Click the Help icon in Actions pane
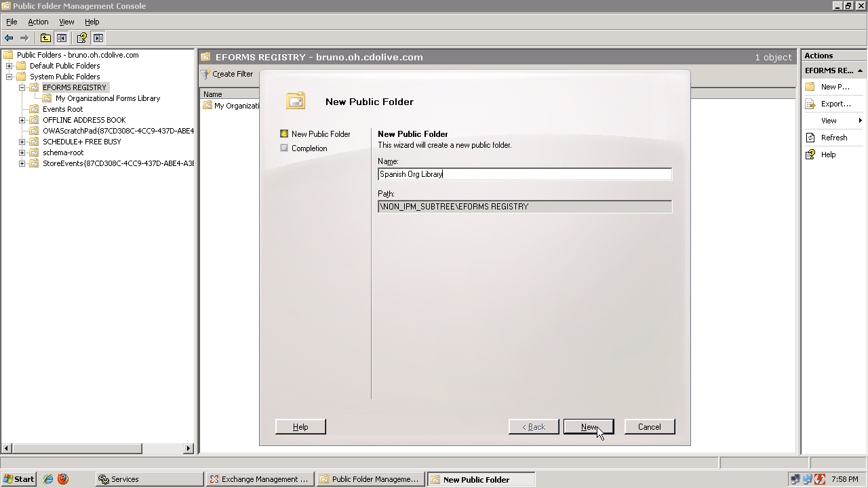This screenshot has height=488, width=868. pyautogui.click(x=810, y=155)
